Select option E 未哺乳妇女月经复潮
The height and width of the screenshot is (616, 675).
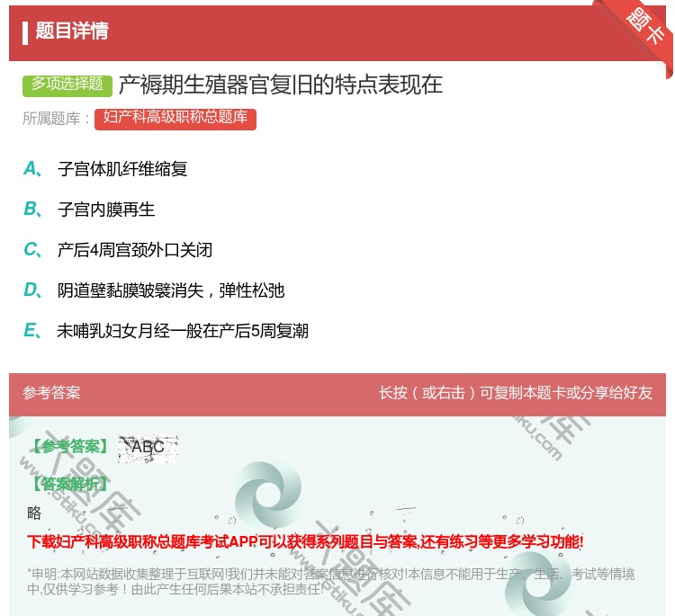[183, 331]
